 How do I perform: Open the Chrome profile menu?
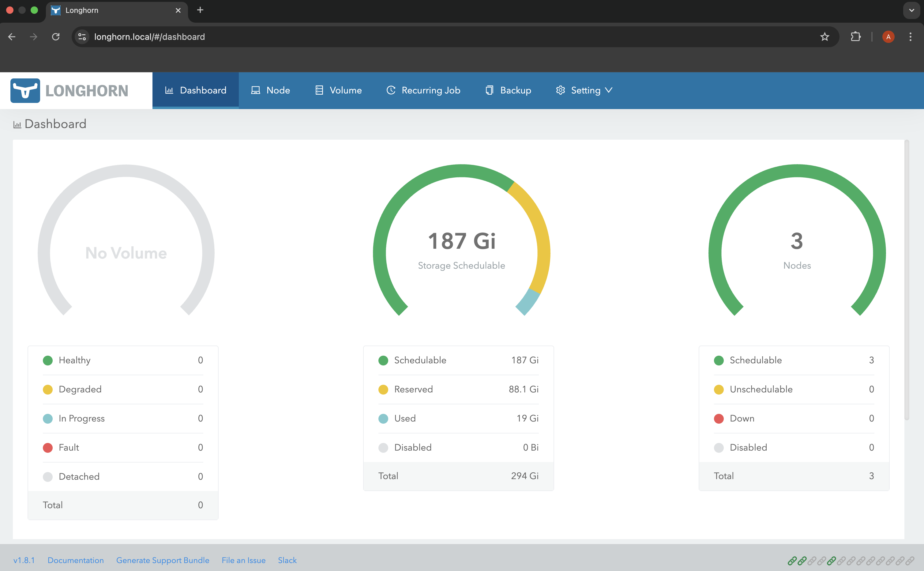click(888, 37)
